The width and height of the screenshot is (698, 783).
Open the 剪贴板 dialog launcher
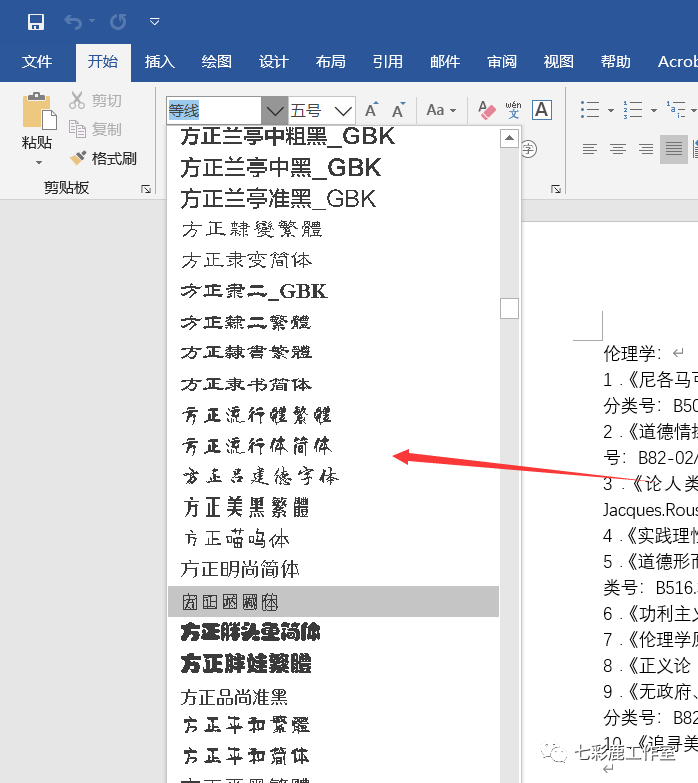146,189
